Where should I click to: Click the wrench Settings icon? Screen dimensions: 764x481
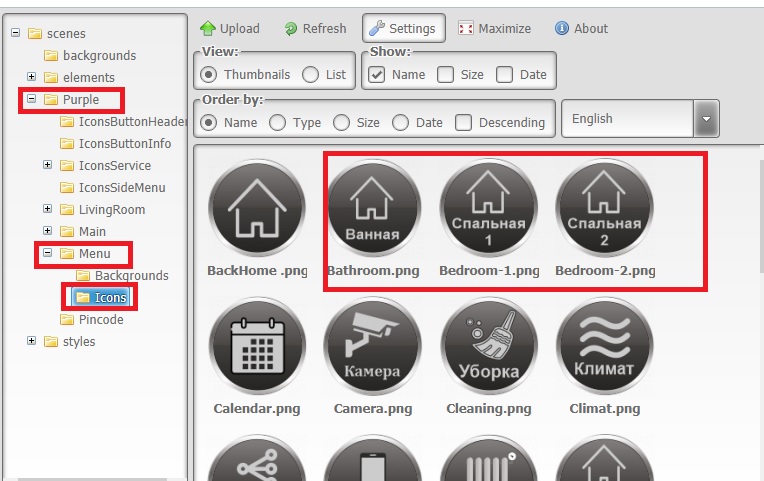tap(377, 28)
